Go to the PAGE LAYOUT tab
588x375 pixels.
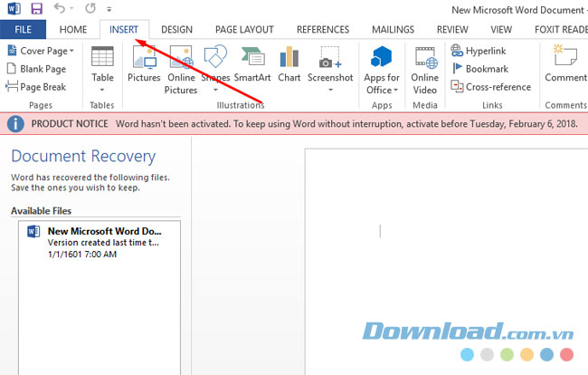242,29
